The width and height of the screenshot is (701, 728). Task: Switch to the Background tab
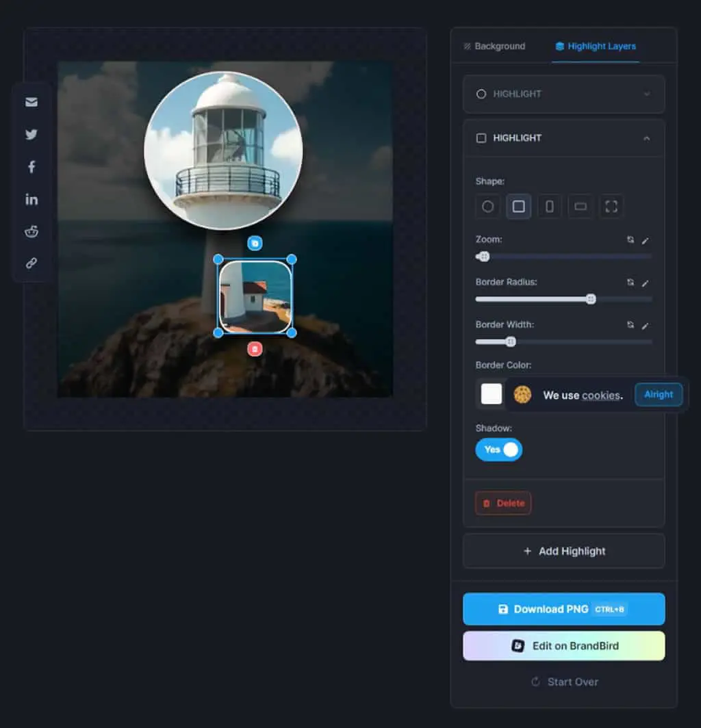pos(494,46)
